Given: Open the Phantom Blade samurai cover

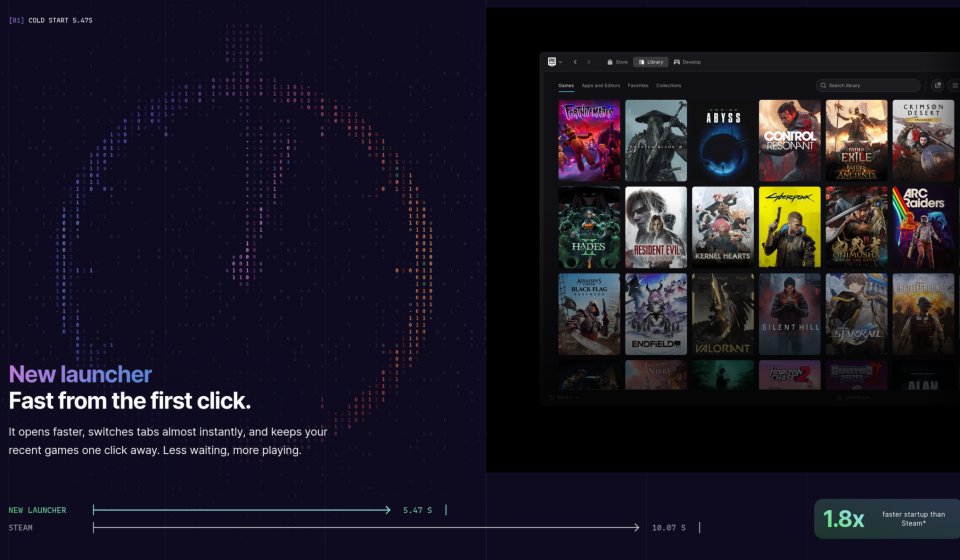Looking at the screenshot, I should [656, 141].
